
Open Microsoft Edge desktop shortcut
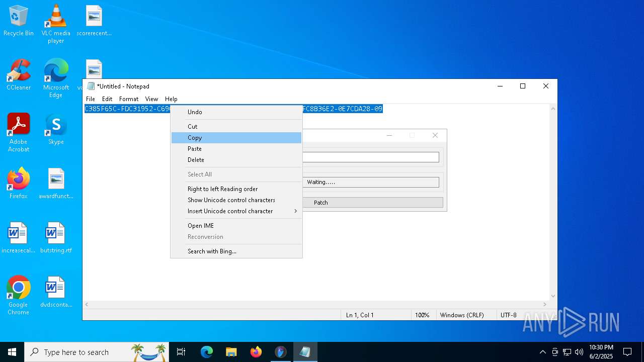(x=56, y=78)
